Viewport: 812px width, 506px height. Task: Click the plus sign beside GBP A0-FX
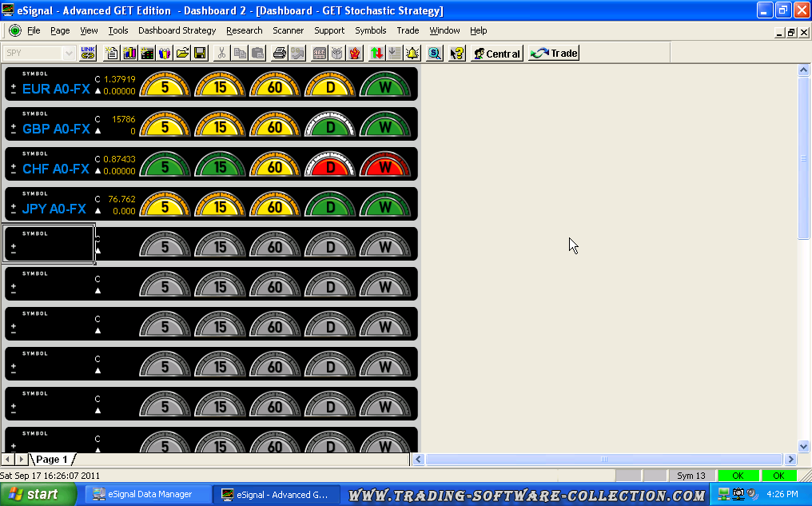pos(14,123)
